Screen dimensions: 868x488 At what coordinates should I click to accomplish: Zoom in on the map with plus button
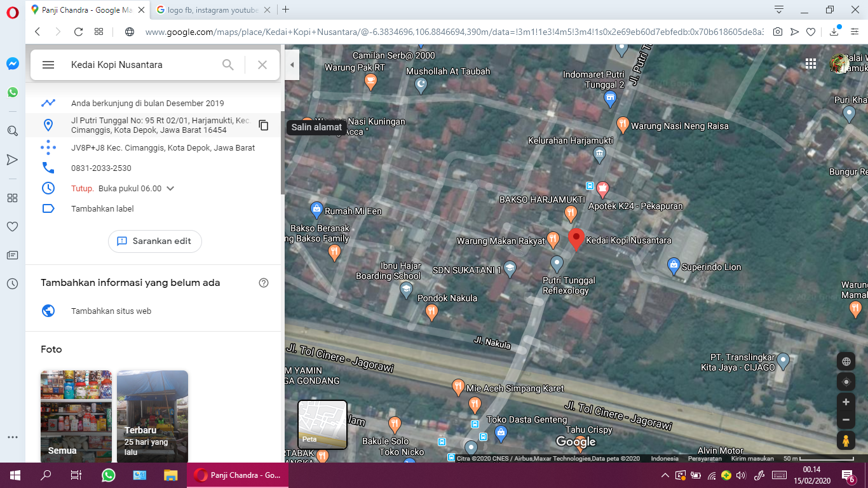pos(846,402)
